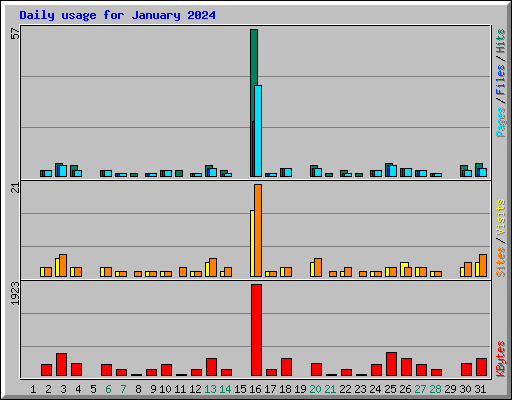Click the 'Daily usage for January 2024' title
Image resolution: width=512 pixels, height=400 pixels.
tap(117, 15)
